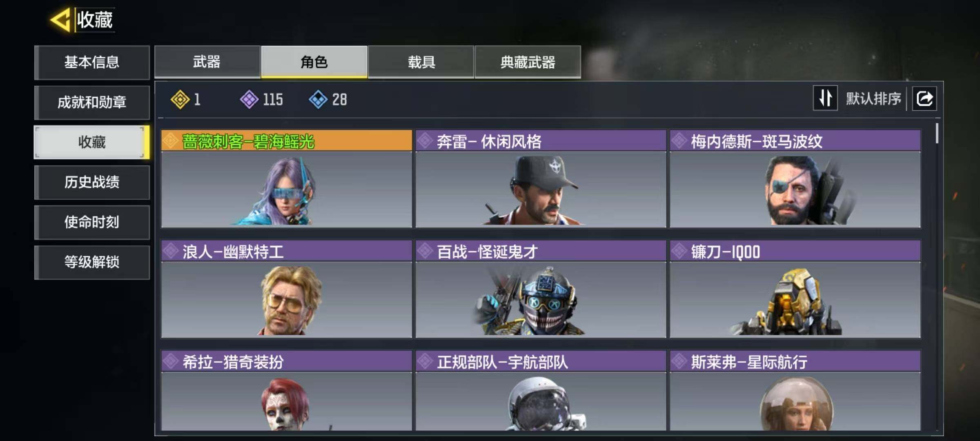This screenshot has height=441, width=980.
Task: Switch to the 武器 tab
Action: coord(207,62)
